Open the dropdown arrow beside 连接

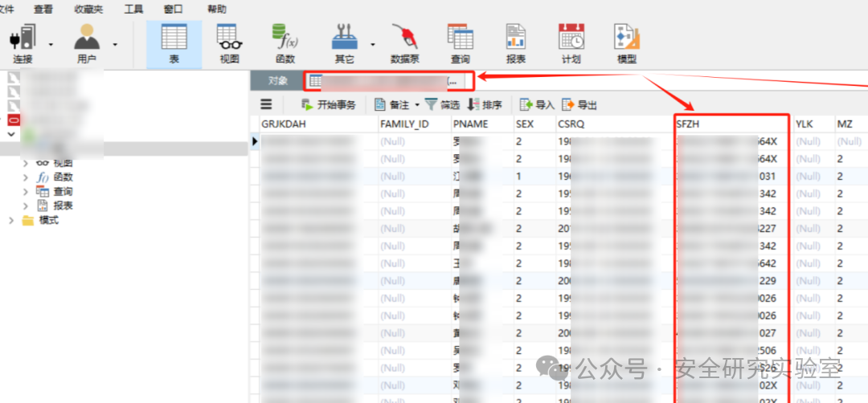click(x=51, y=44)
